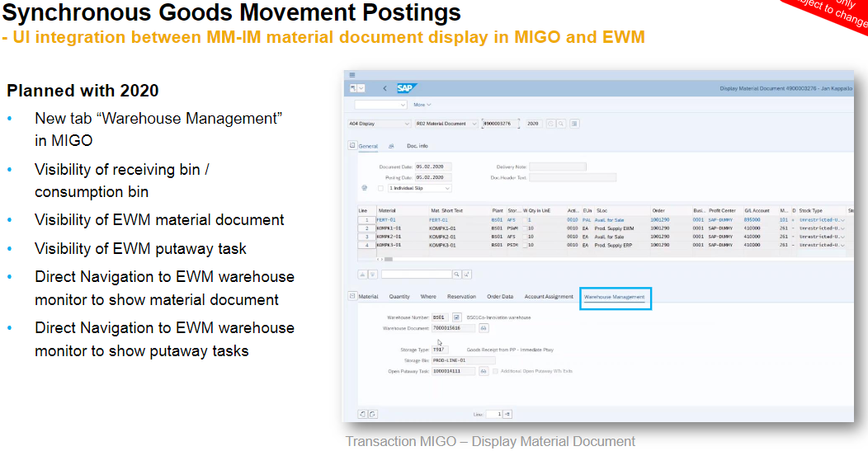The height and width of the screenshot is (451, 868).
Task: Switch to the Where tab
Action: 428,297
